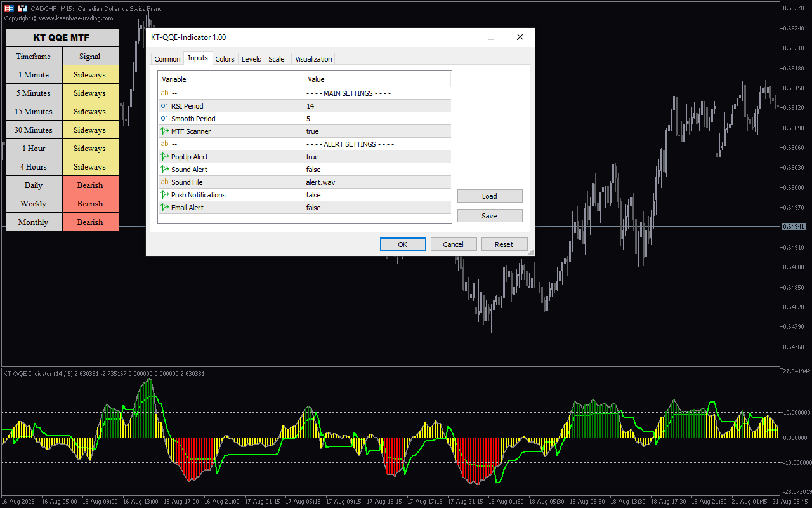
Task: Open the Colors tab
Action: [x=225, y=59]
